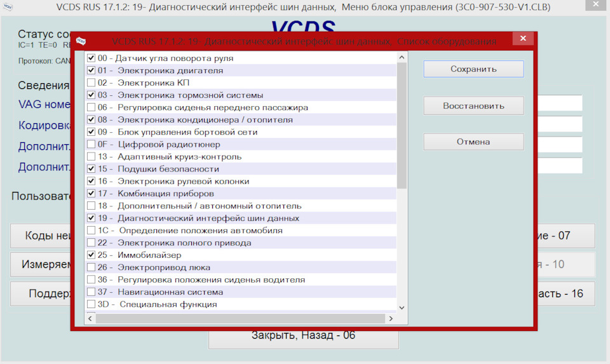Click the Поддерж... button in main window

[41, 293]
